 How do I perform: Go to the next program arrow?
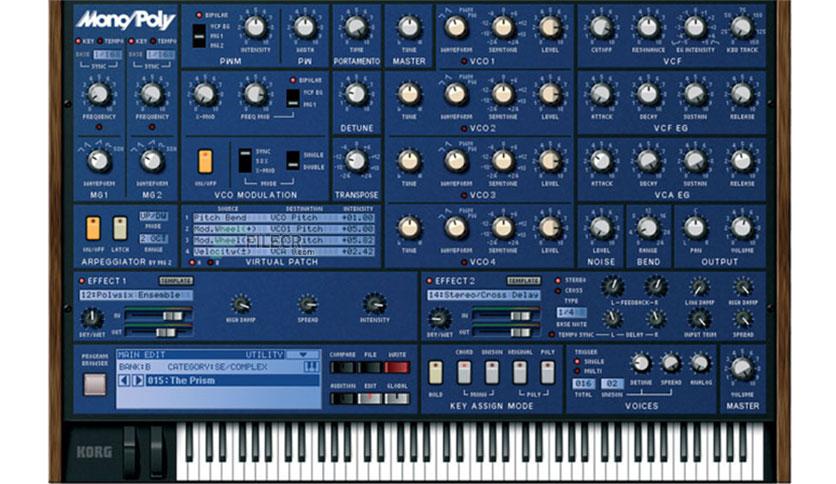[138, 381]
